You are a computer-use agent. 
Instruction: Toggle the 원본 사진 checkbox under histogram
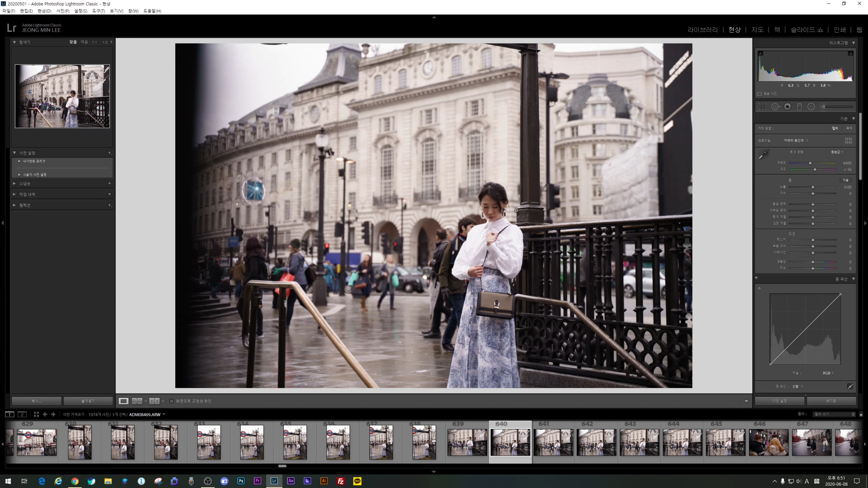(759, 94)
